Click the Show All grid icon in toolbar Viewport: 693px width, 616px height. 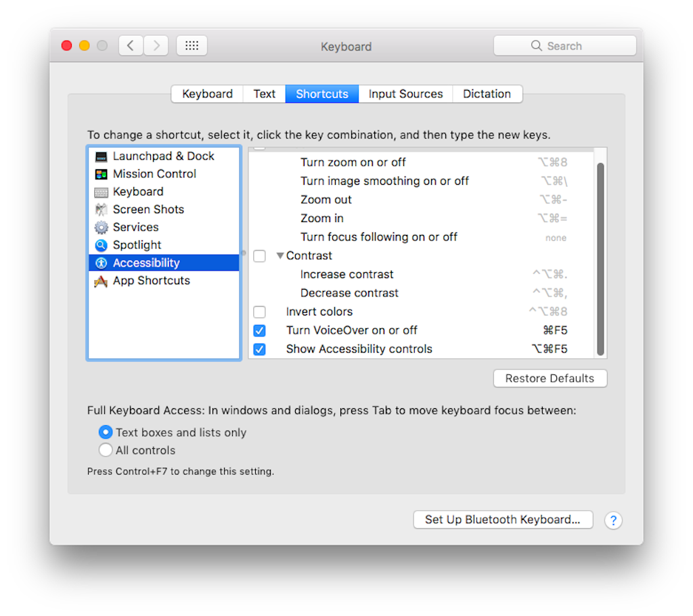coord(192,45)
